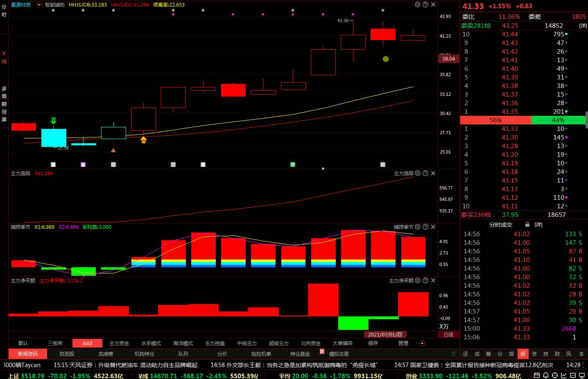Image resolution: width=588 pixels, height=379 pixels.
Task: Close the 主力追踪 indicator panel
Action: [x=433, y=173]
